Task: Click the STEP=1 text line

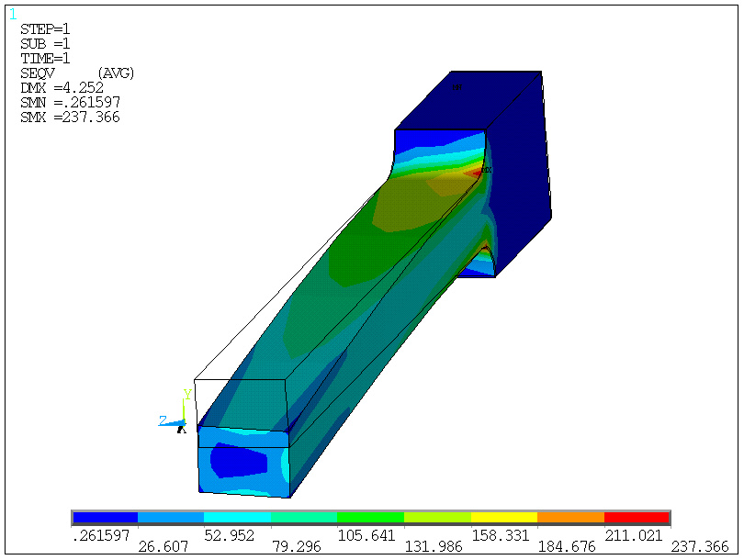Action: [x=45, y=29]
